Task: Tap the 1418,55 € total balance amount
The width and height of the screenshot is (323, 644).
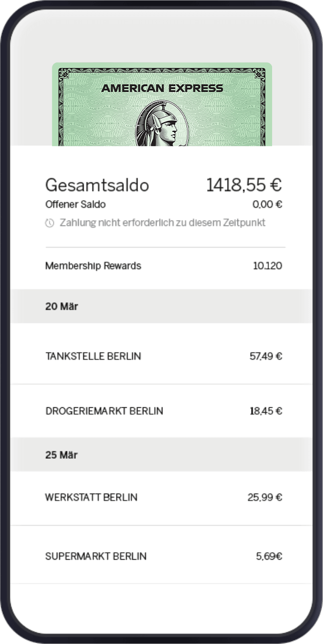Action: (x=244, y=185)
